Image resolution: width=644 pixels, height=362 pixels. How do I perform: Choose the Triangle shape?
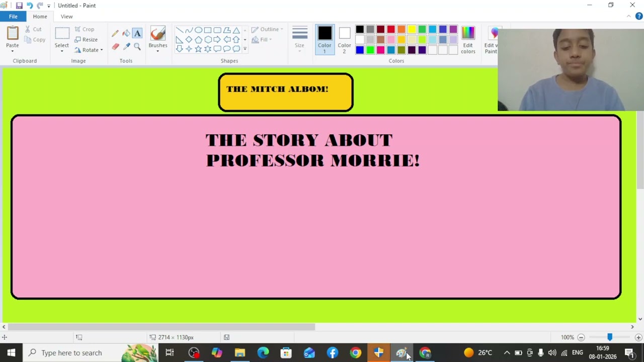pos(236,30)
